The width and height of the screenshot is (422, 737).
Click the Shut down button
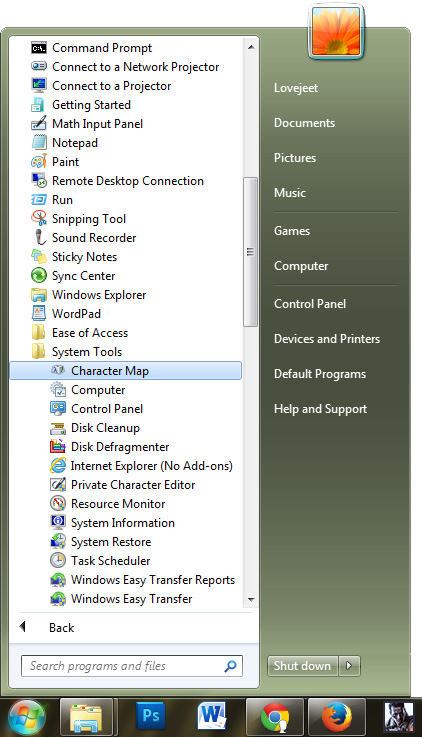[303, 666]
